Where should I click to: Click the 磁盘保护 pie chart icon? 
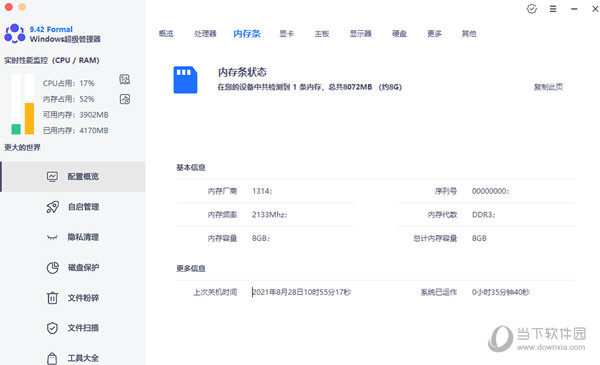(52, 267)
